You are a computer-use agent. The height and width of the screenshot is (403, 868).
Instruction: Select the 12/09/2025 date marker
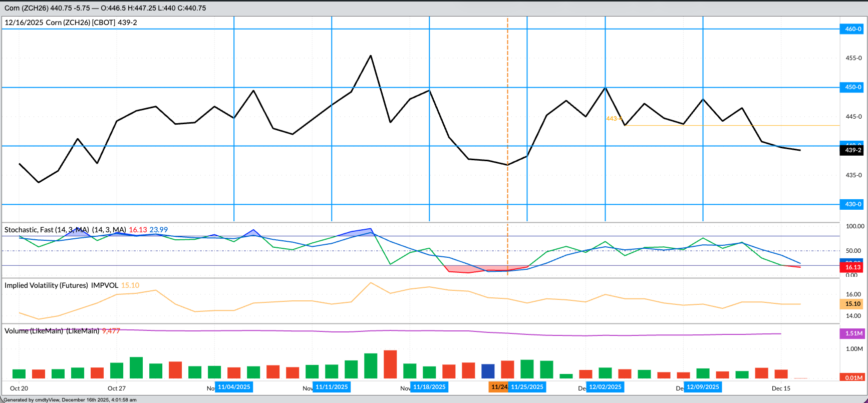tap(703, 387)
